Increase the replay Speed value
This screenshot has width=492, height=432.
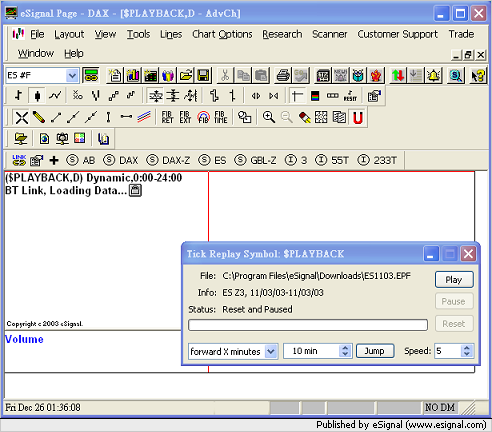pos(467,348)
